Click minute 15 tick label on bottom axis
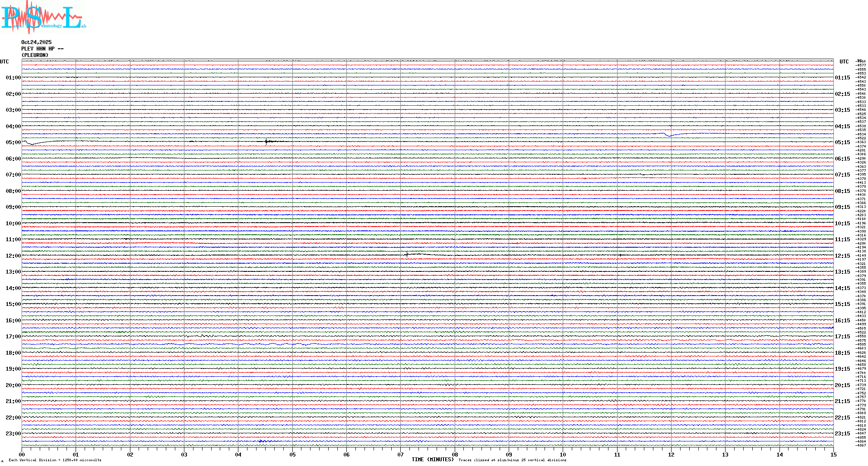 (833, 454)
